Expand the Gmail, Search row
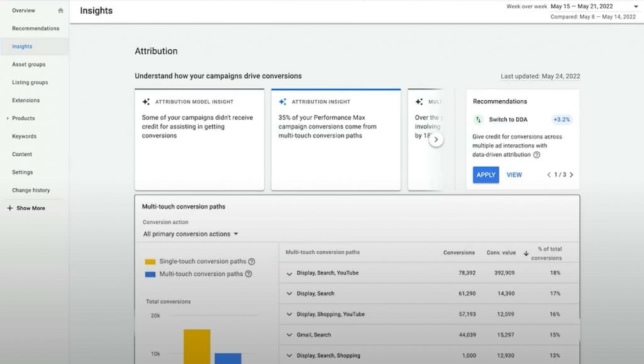 [289, 335]
